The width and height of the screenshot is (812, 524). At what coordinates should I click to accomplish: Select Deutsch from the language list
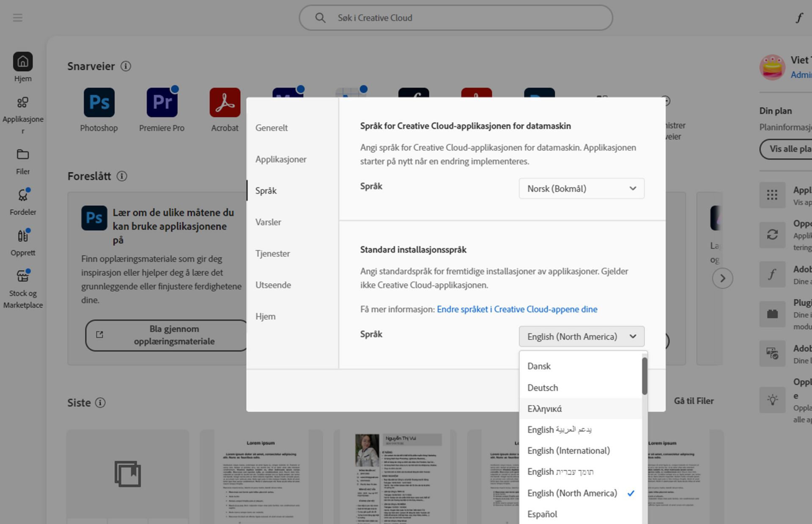pos(543,388)
